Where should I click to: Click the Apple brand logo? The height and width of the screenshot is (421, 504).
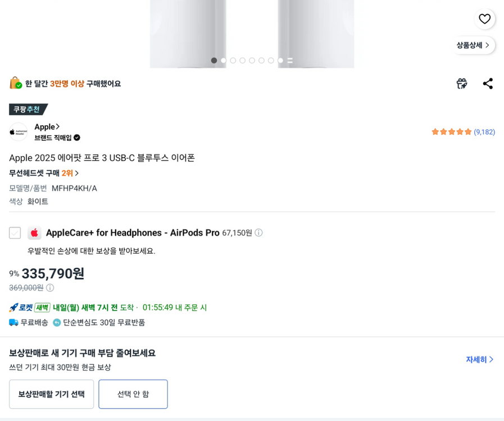[19, 132]
